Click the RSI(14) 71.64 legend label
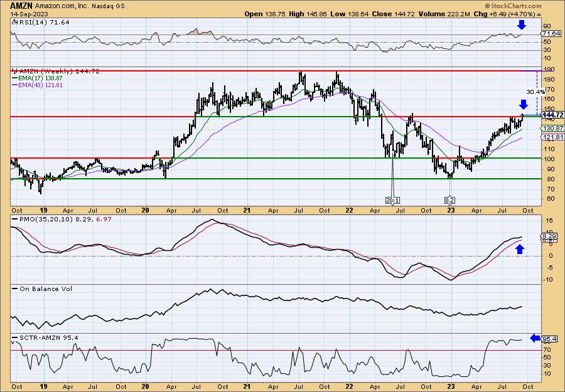Screen dimensions: 565x392 43,23
